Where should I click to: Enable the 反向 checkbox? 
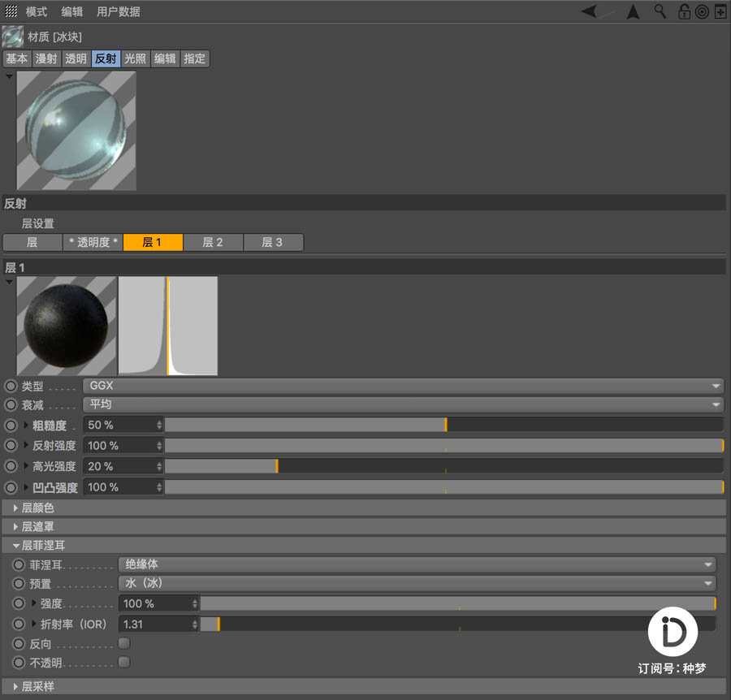pos(123,642)
